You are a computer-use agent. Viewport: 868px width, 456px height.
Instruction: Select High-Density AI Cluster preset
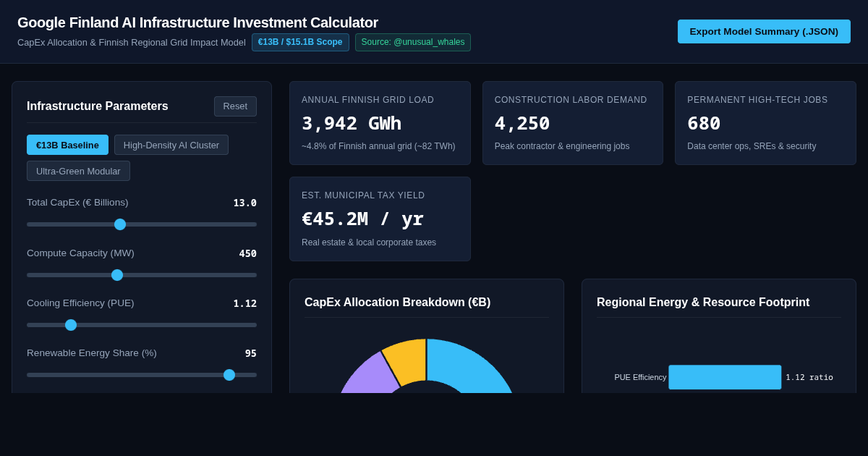(171, 145)
